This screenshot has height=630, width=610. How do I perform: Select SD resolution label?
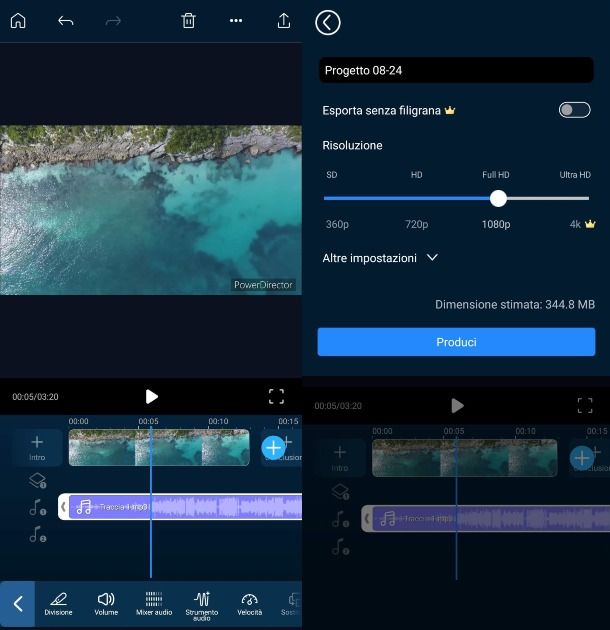pyautogui.click(x=332, y=175)
